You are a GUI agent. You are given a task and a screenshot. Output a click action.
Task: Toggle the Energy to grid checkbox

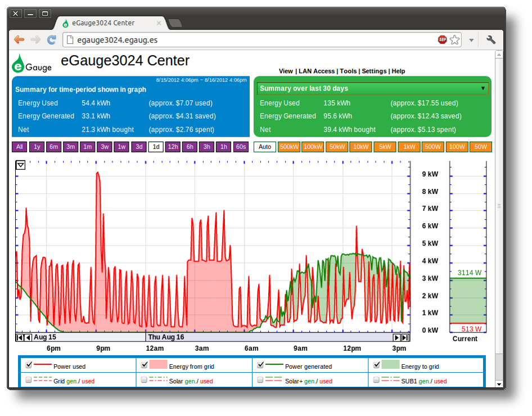pos(376,364)
